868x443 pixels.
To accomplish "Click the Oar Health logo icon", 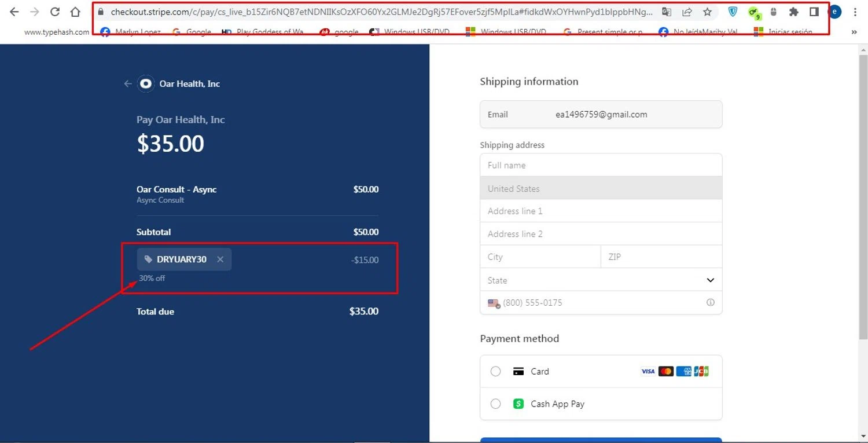I will (x=146, y=84).
